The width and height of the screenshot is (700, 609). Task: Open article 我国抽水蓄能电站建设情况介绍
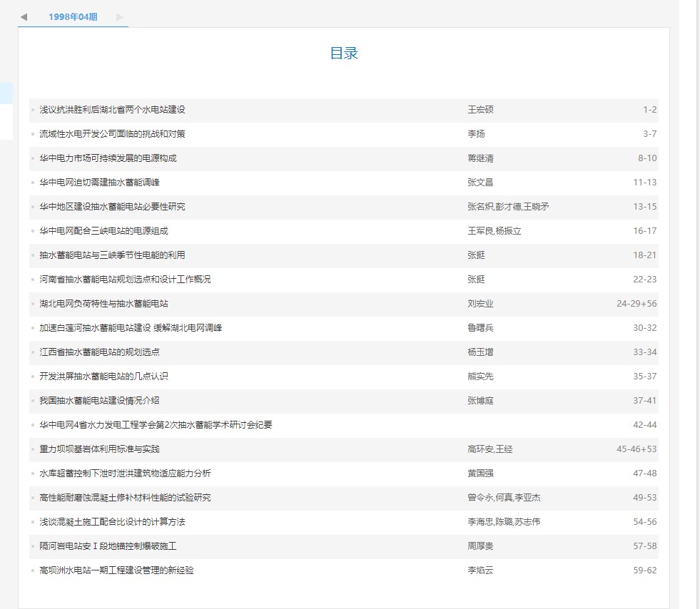pos(100,401)
